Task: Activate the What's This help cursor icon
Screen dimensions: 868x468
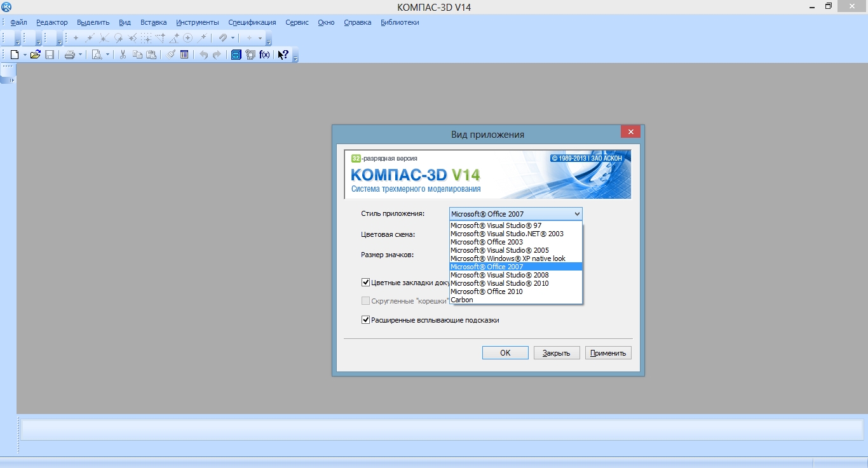Action: (x=283, y=55)
